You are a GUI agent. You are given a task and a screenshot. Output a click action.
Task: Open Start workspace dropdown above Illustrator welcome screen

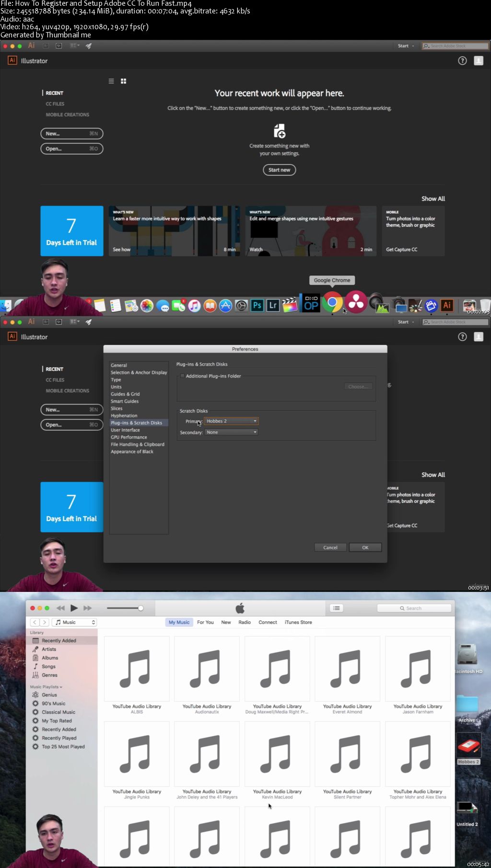click(406, 46)
